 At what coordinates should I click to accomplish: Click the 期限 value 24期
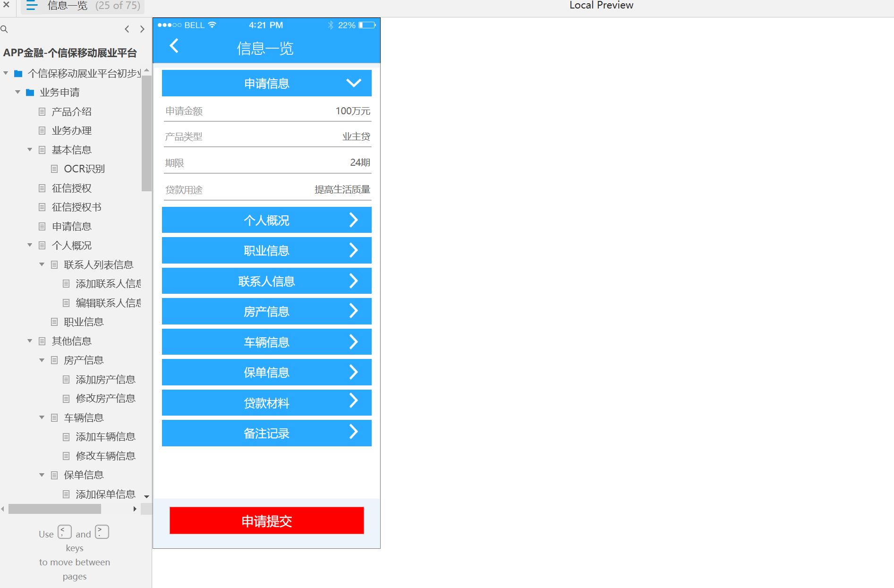pos(360,162)
